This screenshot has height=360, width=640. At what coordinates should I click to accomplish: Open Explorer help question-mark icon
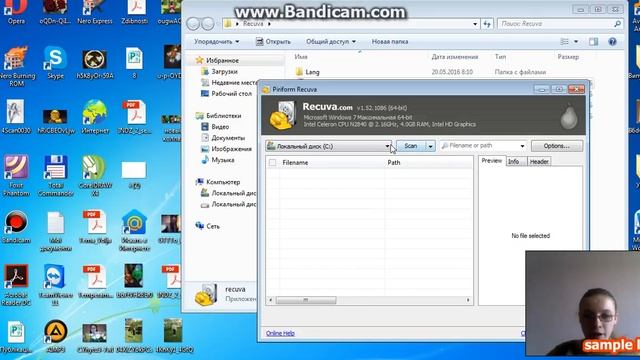click(x=612, y=42)
